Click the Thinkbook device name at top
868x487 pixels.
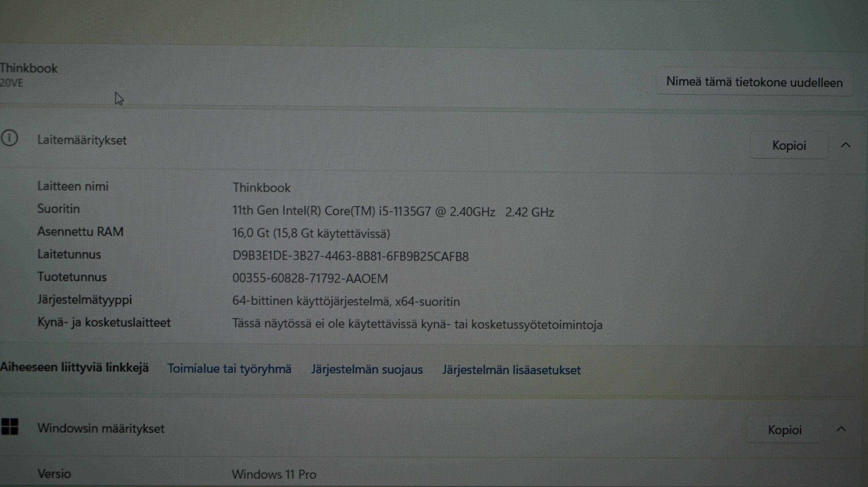29,68
